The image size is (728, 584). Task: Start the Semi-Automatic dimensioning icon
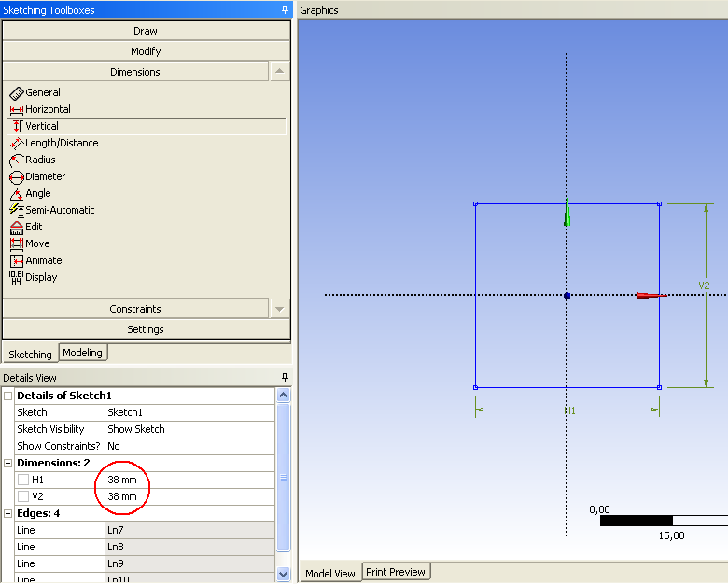pyautogui.click(x=17, y=210)
